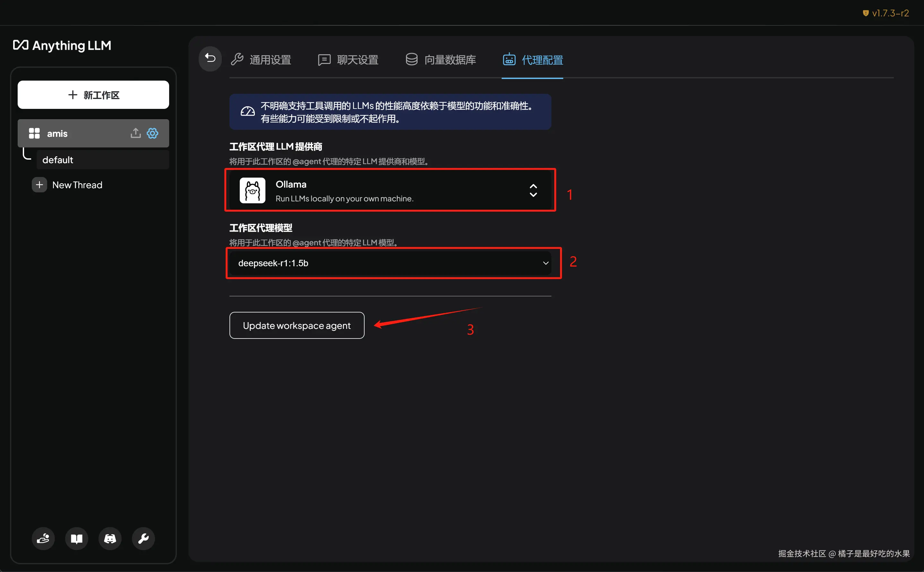Viewport: 924px width, 572px height.
Task: Switch to the 通用设置 tab
Action: [261, 60]
